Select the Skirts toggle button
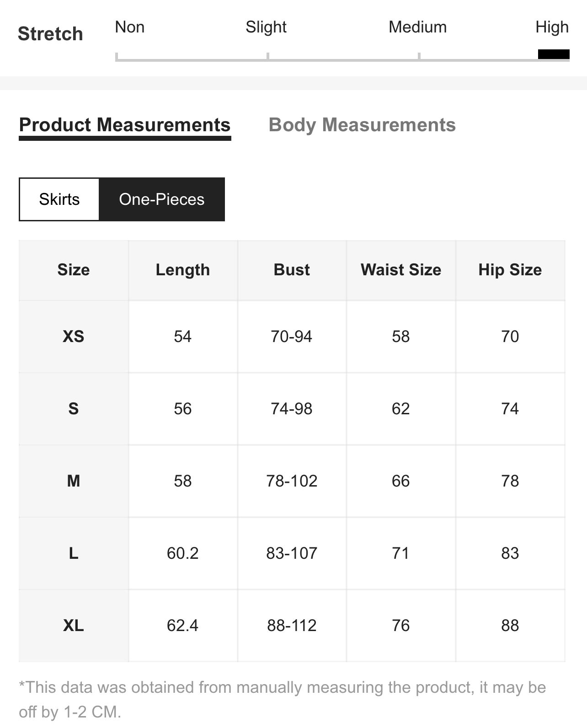Screen dimensions: 587x728 (x=59, y=199)
